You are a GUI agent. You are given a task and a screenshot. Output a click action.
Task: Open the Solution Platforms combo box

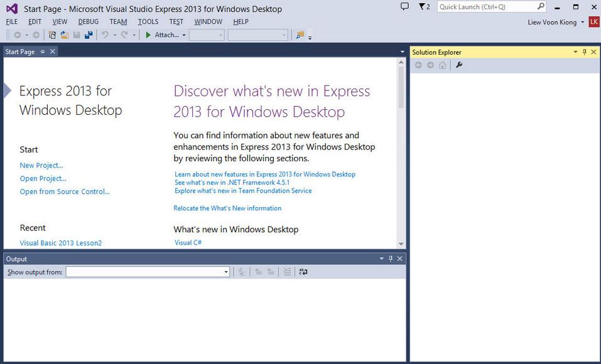point(257,35)
